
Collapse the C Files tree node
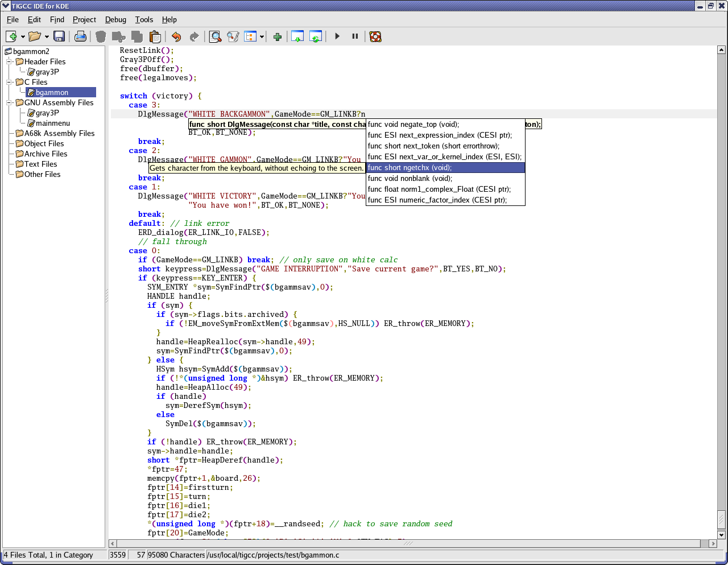pyautogui.click(x=9, y=82)
